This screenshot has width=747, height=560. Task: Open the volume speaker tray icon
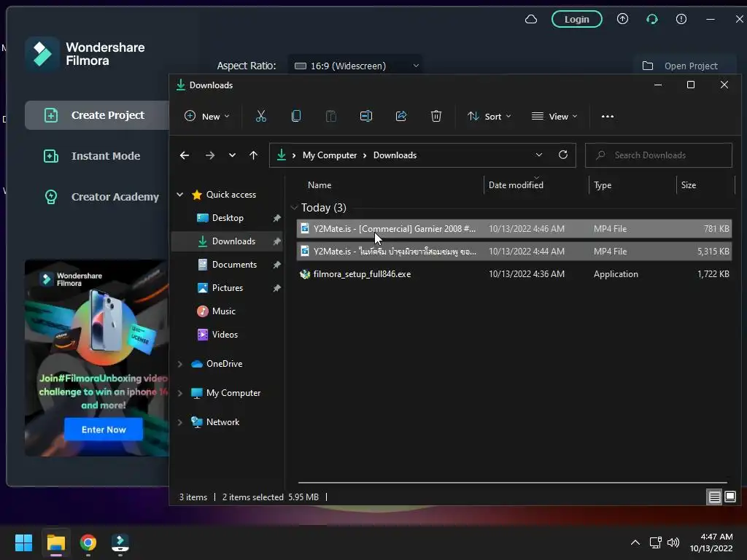[673, 542]
